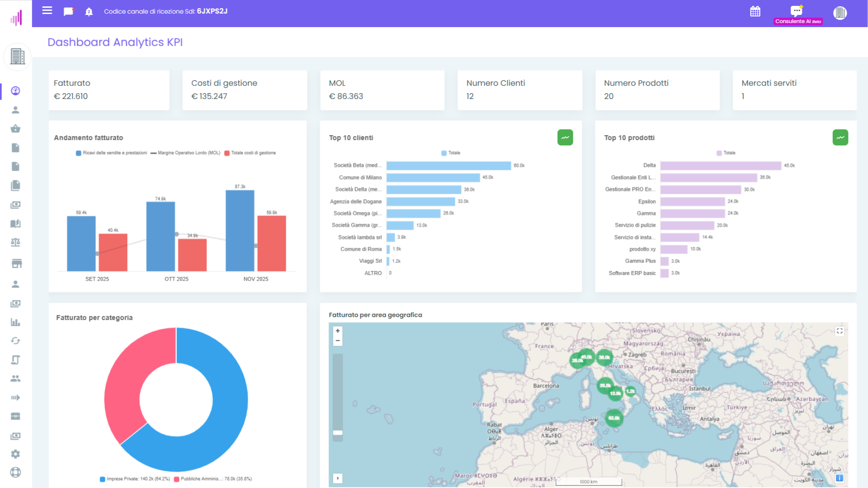Select the clients person icon in sidebar
Viewport: 868px width, 488px height.
[16, 109]
